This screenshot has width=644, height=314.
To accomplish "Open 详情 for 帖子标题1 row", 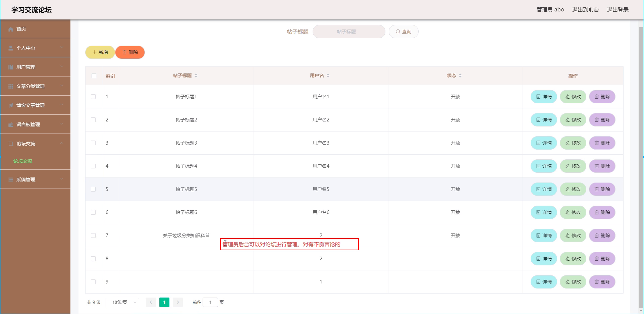I will click(x=544, y=97).
